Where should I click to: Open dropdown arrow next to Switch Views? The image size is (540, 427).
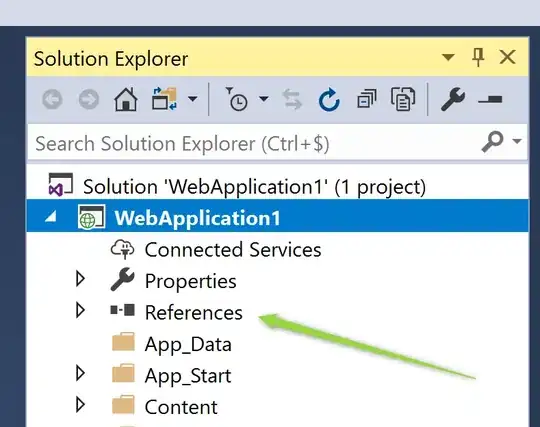[x=193, y=99]
